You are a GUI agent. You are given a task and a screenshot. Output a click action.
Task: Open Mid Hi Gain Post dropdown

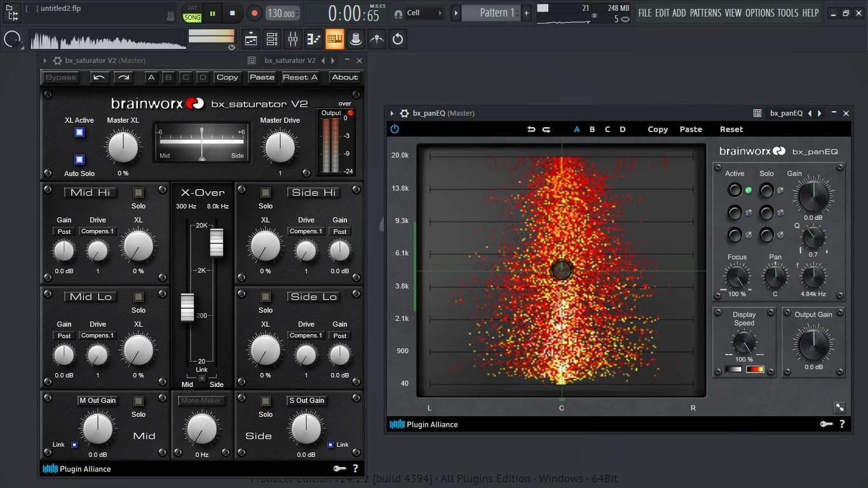pyautogui.click(x=64, y=231)
